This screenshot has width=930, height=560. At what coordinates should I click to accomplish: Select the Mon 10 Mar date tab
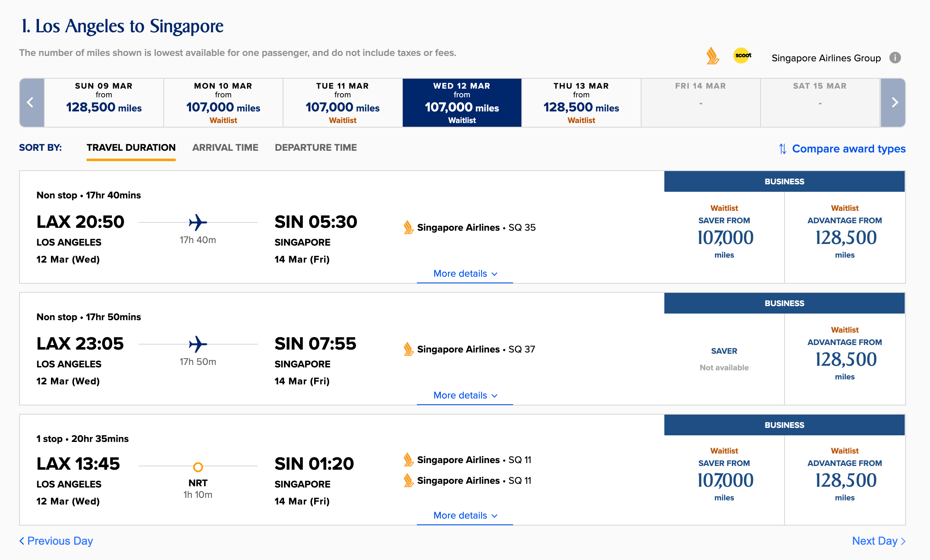223,102
